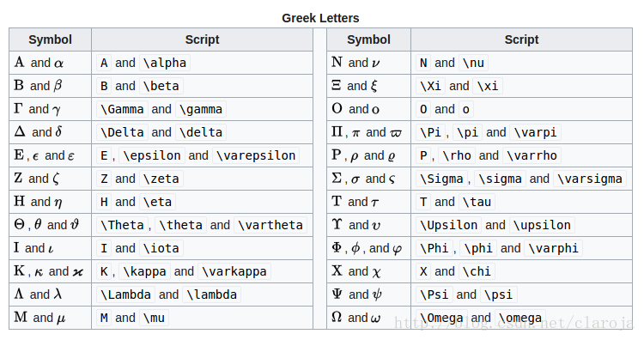
Task: Select the \Upsilon code box
Action: click(x=448, y=225)
